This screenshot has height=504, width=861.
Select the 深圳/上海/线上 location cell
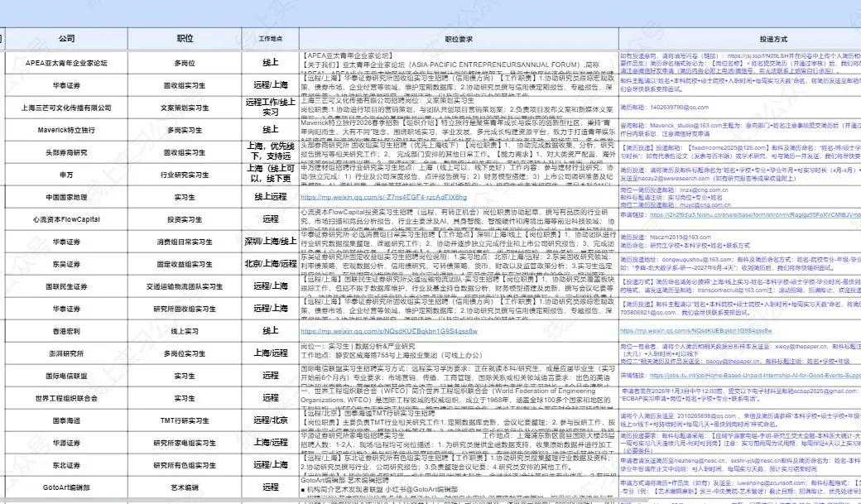click(270, 242)
